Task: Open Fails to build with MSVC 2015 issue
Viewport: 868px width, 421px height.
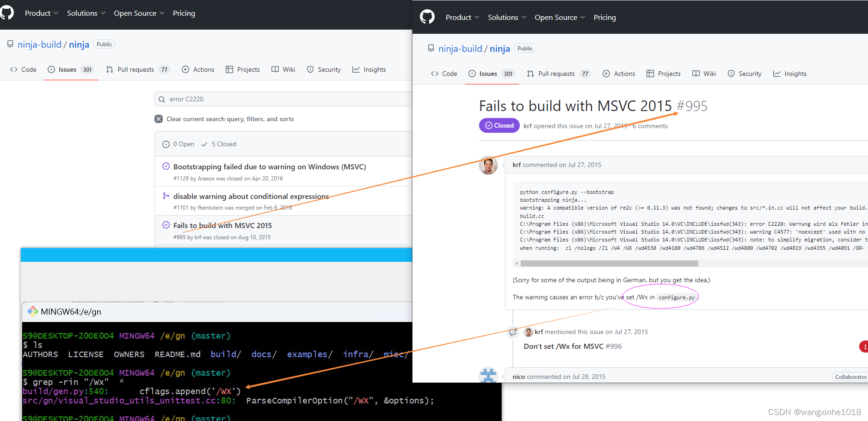Action: click(x=222, y=225)
